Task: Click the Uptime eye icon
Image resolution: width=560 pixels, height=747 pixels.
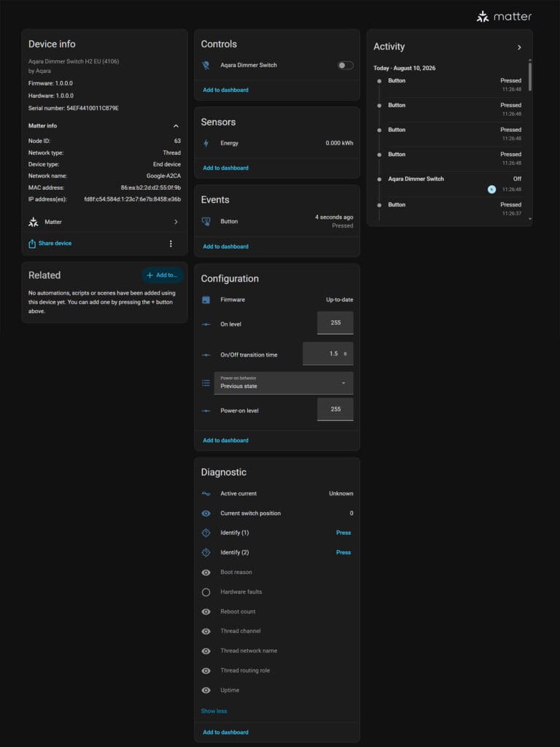Action: point(206,690)
